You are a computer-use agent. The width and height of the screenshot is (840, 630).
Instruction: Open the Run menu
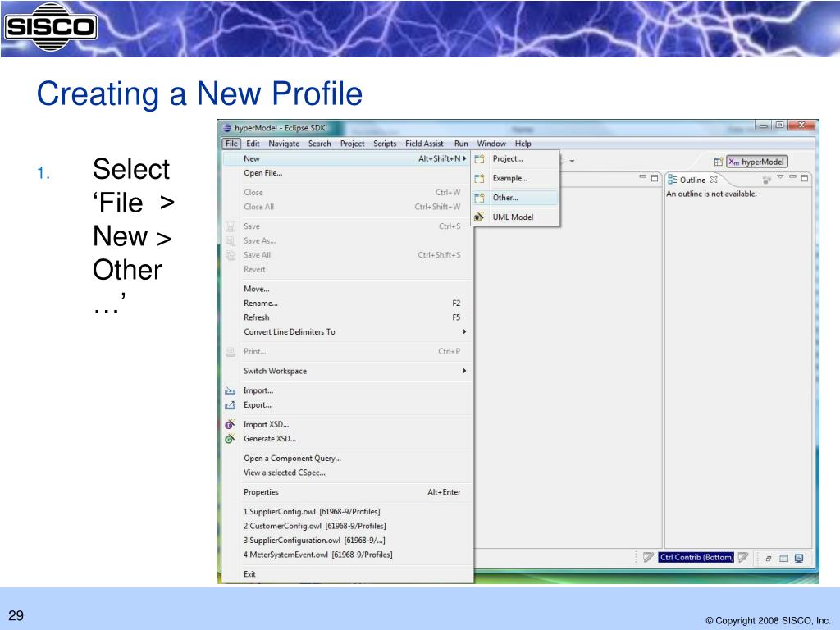[461, 144]
